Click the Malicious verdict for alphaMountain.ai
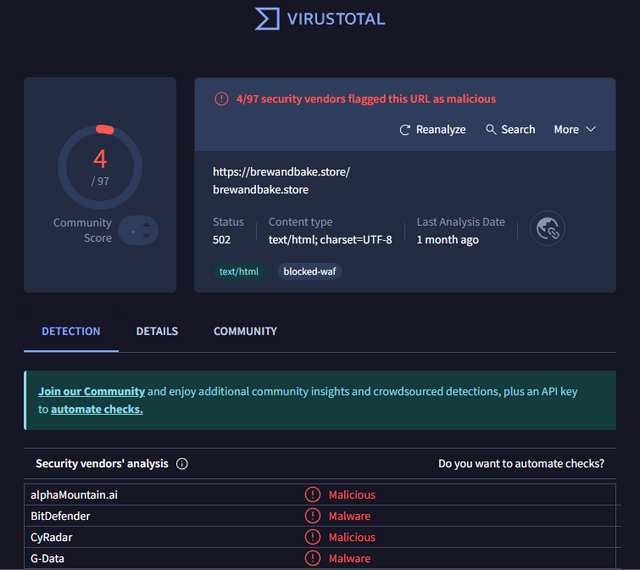Image resolution: width=640 pixels, height=570 pixels. (352, 495)
